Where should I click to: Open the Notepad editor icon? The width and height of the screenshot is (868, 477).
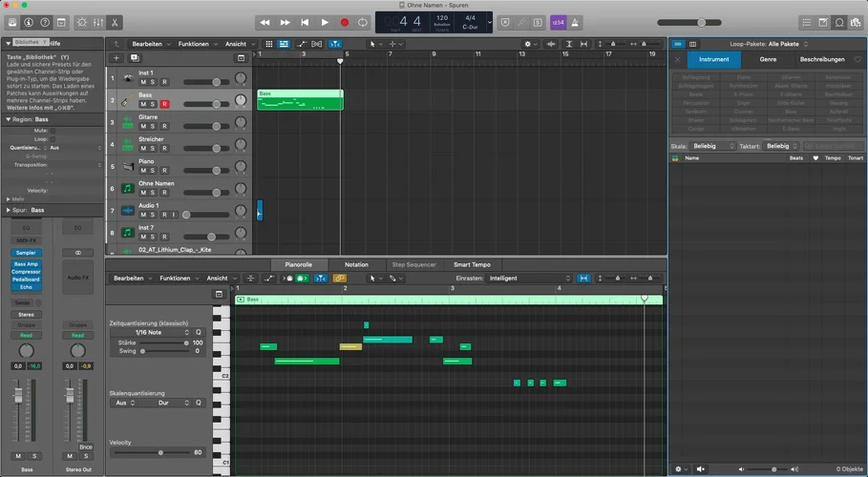click(x=822, y=22)
